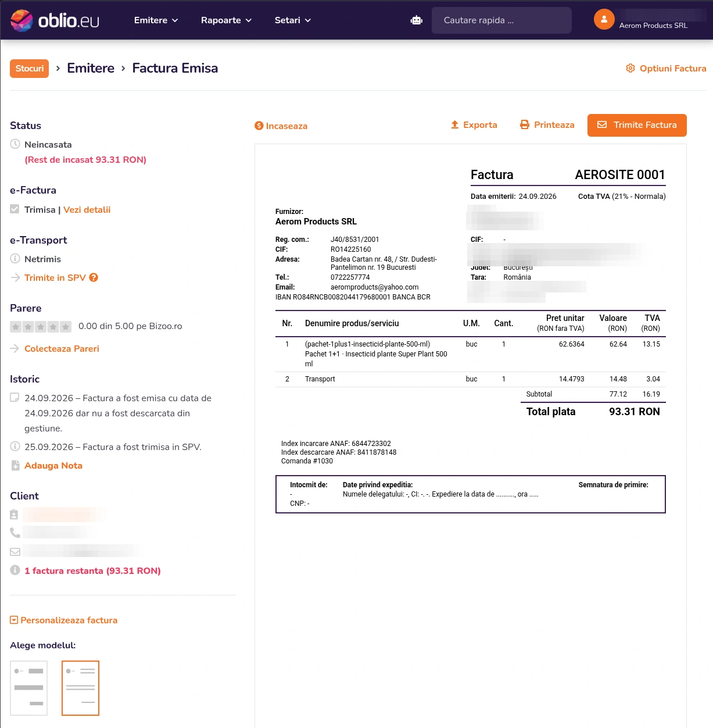
Task: Click the Factura Emisa breadcrumb
Action: pyautogui.click(x=175, y=68)
